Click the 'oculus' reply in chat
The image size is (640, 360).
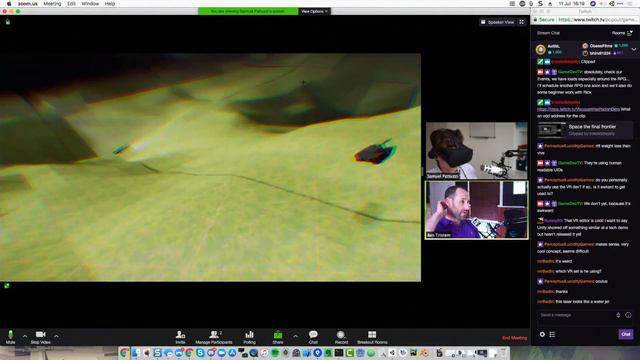(x=601, y=281)
